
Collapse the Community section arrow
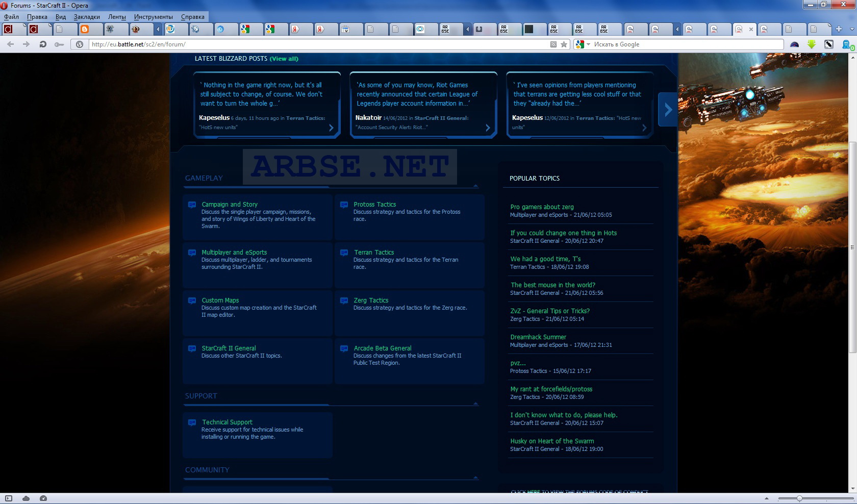coord(475,477)
